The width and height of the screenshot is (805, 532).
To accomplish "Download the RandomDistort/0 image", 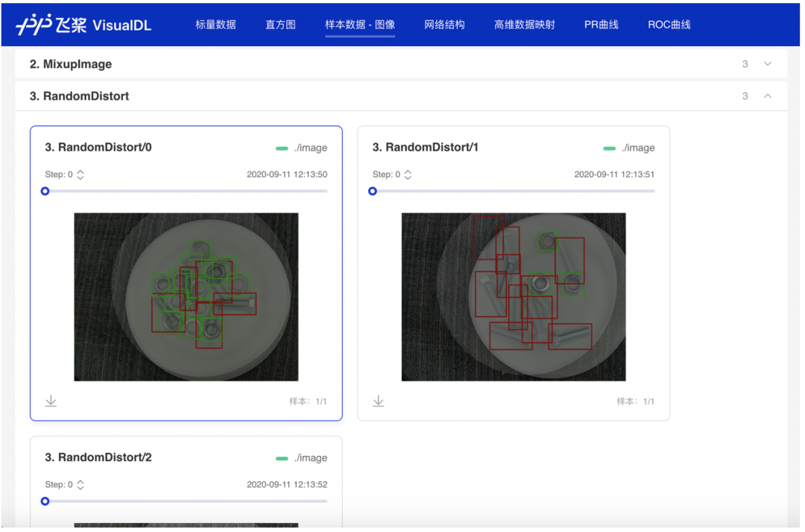I will 51,401.
